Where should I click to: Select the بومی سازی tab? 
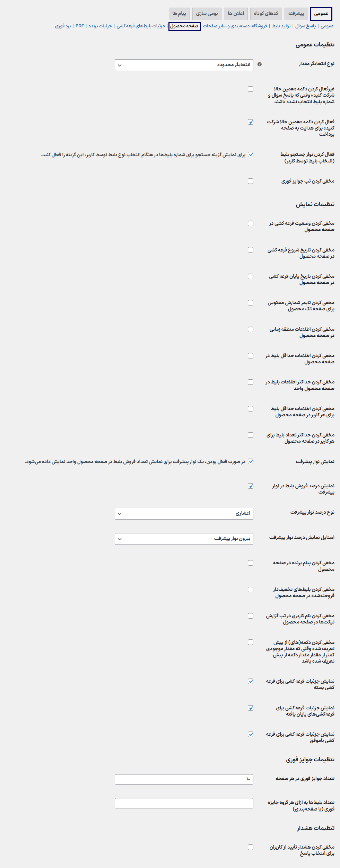coord(207,14)
